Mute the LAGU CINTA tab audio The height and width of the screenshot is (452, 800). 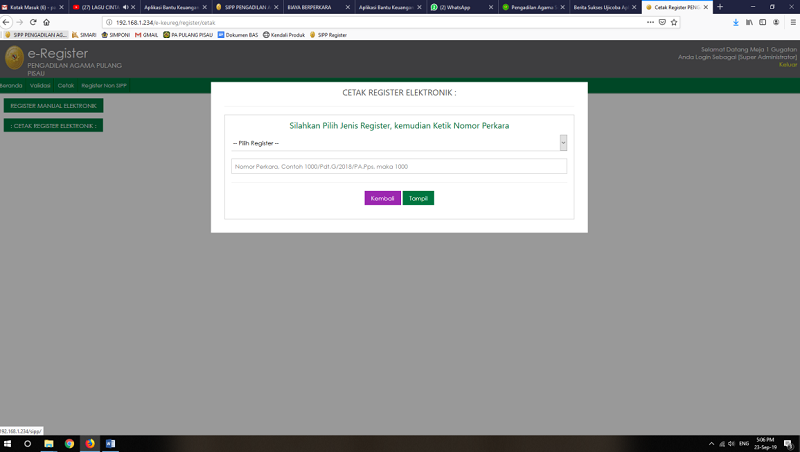click(124, 7)
